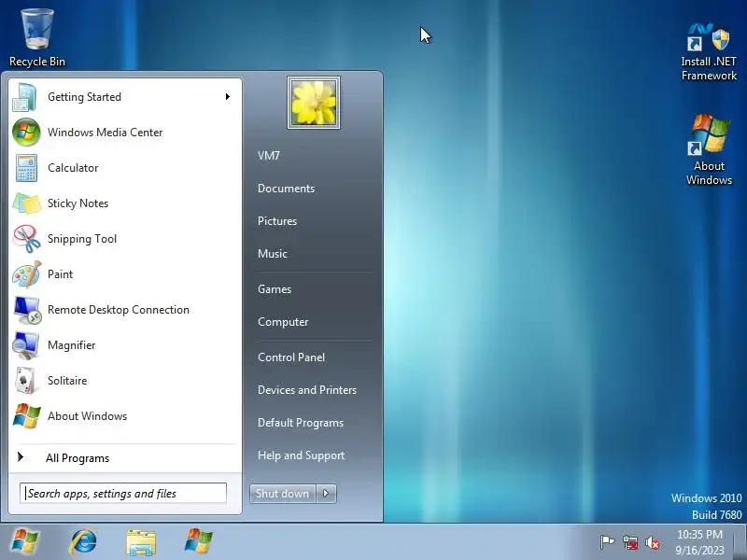Click the Sticky Notes icon

26,203
